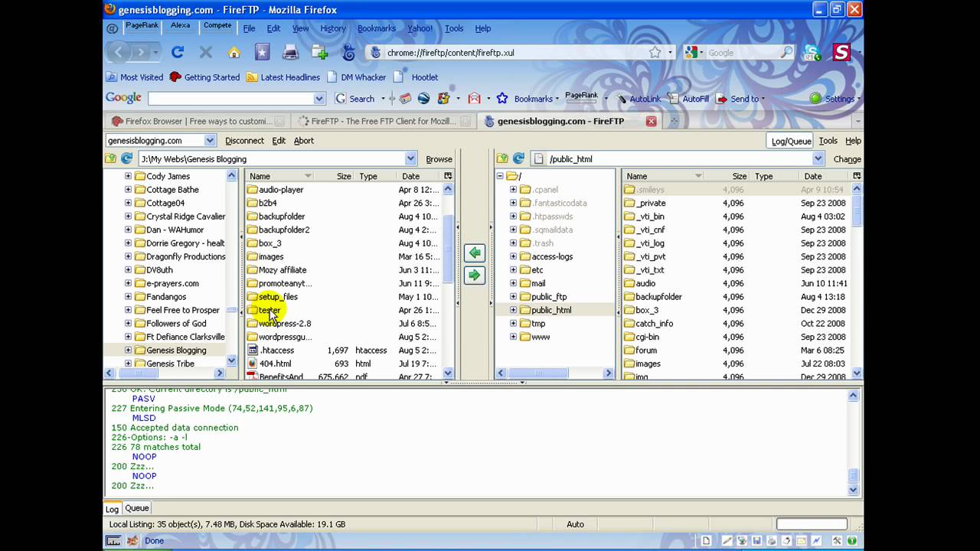Click the AutoFill toolbar button

(x=688, y=99)
